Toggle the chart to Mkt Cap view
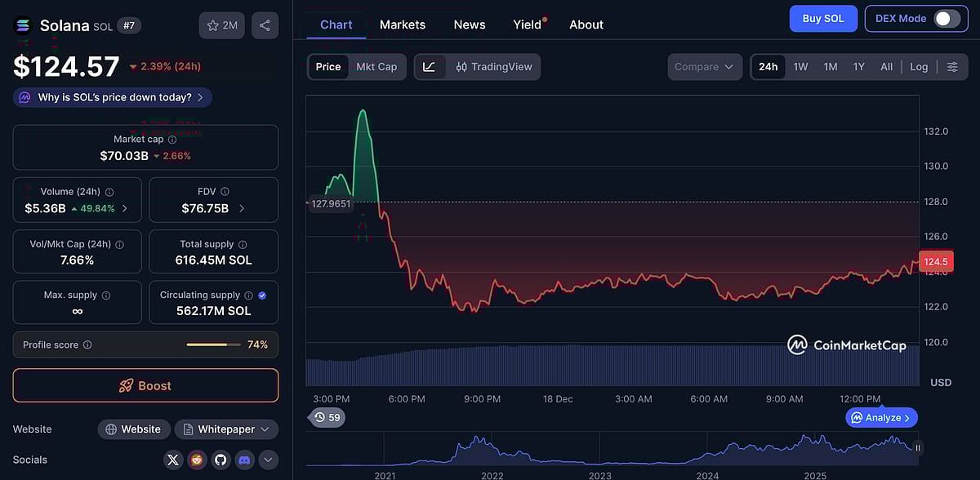This screenshot has height=480, width=980. 376,67
